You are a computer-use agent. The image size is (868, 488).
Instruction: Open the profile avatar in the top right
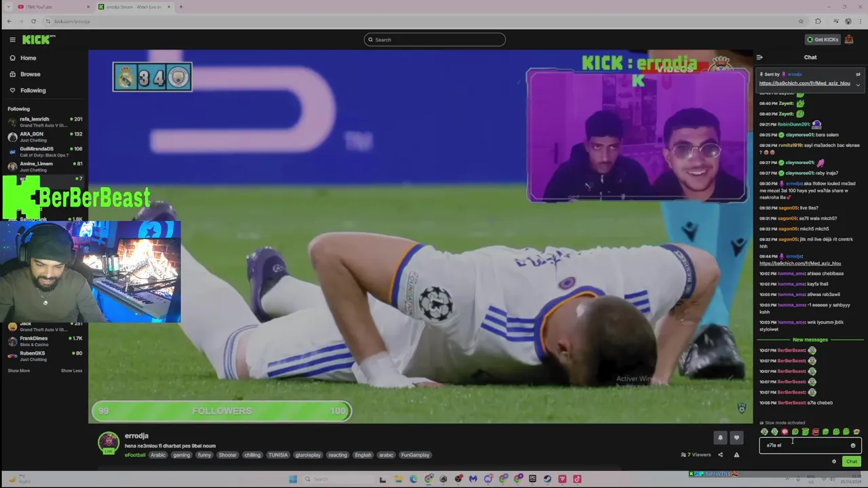click(849, 39)
